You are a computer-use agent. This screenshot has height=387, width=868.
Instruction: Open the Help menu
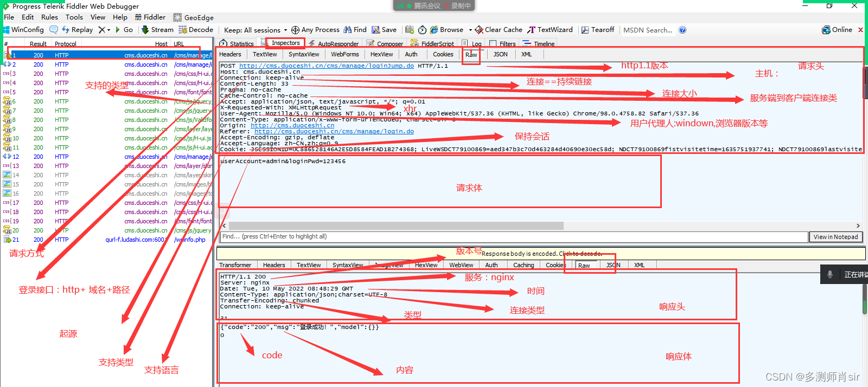120,17
